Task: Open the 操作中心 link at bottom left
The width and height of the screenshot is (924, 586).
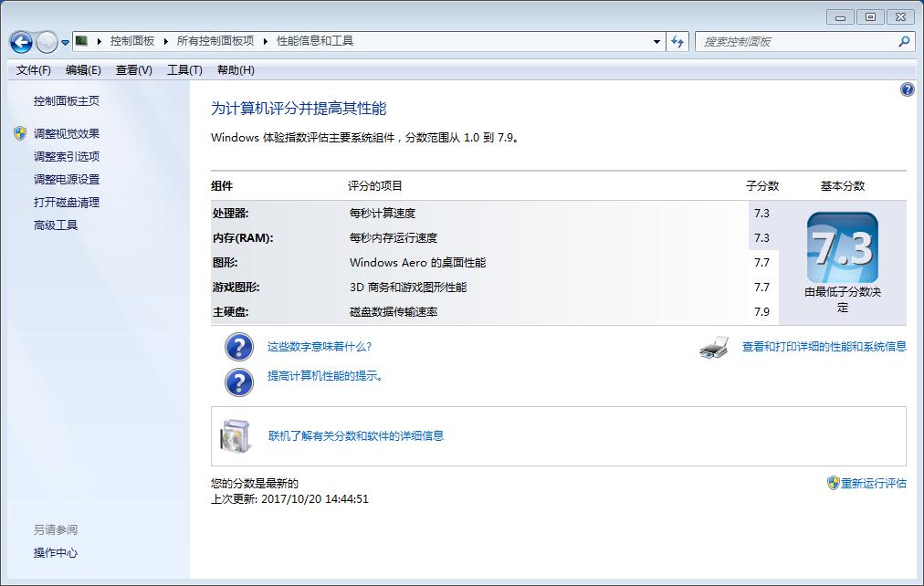Action: (x=56, y=553)
